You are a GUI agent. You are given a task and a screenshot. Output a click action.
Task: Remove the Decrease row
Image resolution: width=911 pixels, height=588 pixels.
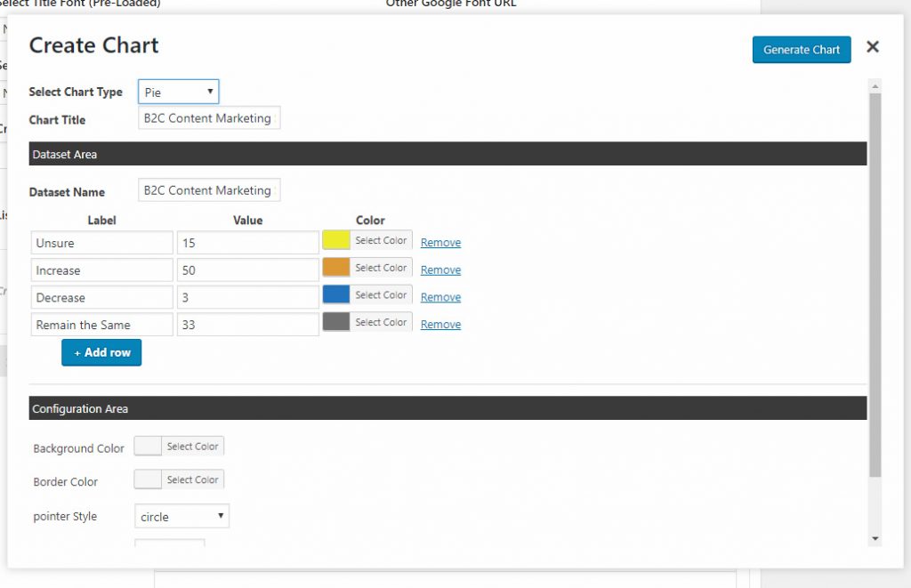click(440, 297)
